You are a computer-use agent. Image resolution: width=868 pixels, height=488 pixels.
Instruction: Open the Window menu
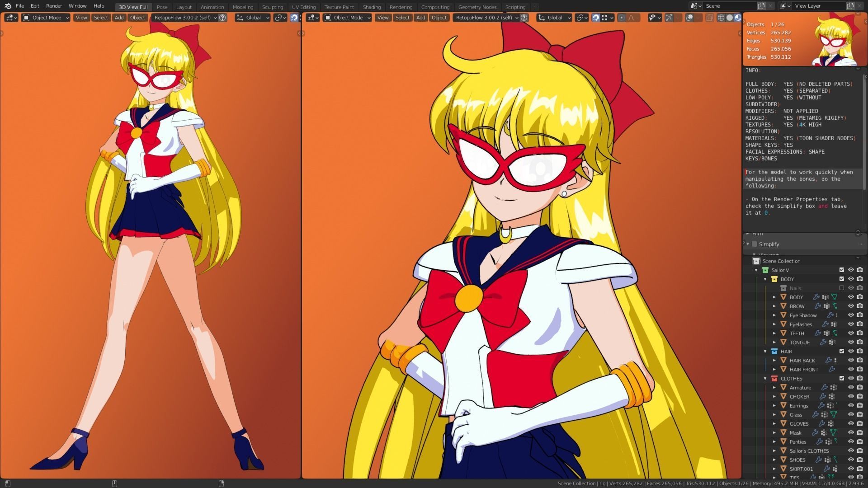77,6
